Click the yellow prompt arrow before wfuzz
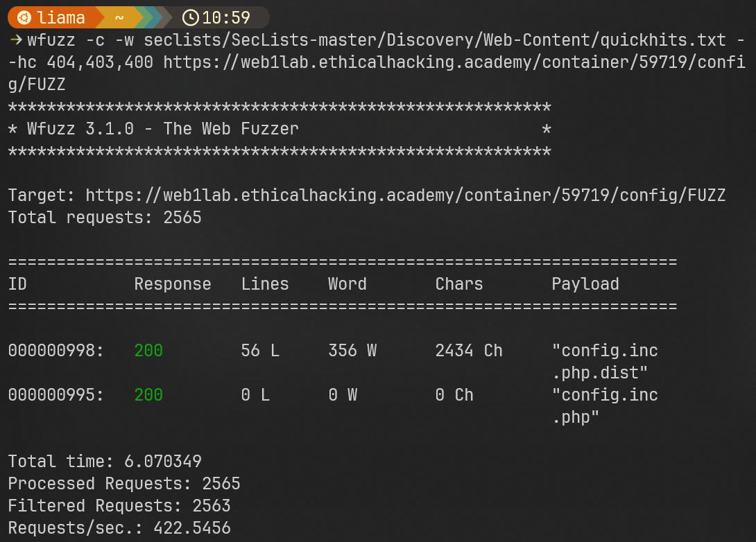756x542 pixels. tap(15, 40)
